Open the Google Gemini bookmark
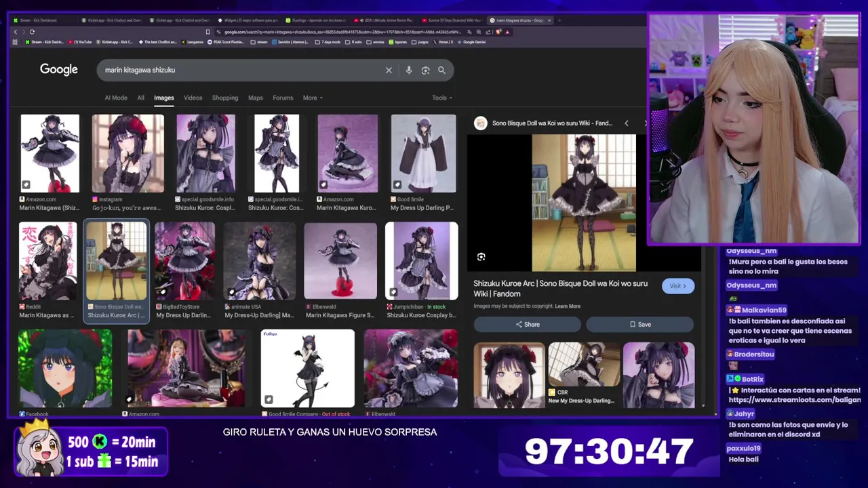 (x=472, y=42)
